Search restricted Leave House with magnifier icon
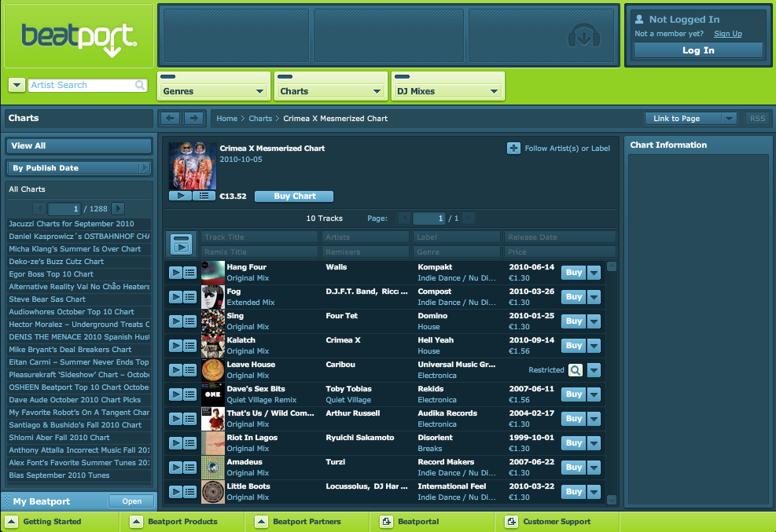This screenshot has height=532, width=776. pos(575,370)
